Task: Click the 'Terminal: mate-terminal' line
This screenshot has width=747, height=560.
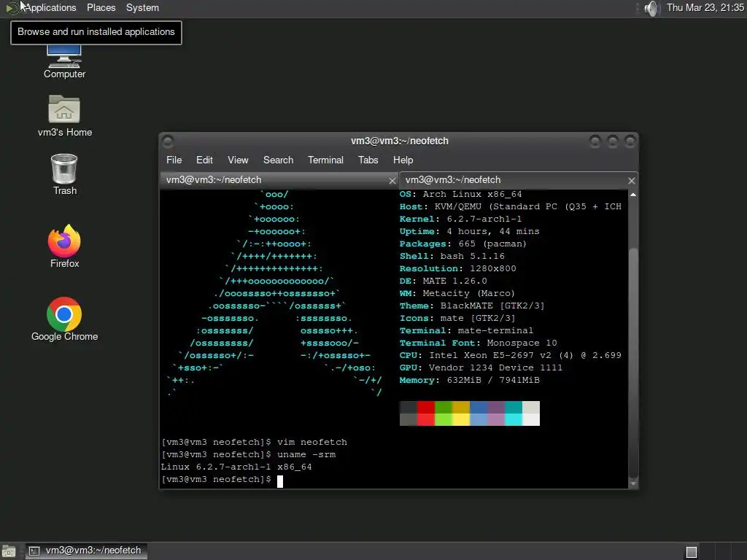Action: [466, 330]
